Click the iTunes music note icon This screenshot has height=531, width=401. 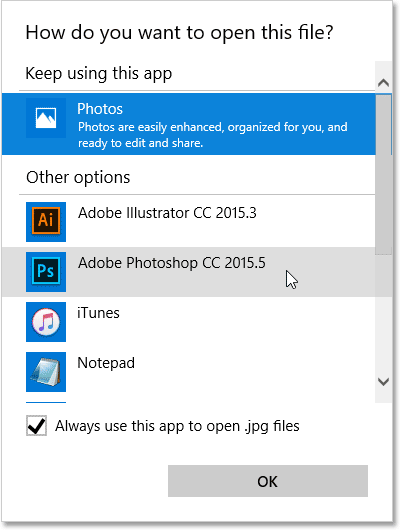click(46, 322)
